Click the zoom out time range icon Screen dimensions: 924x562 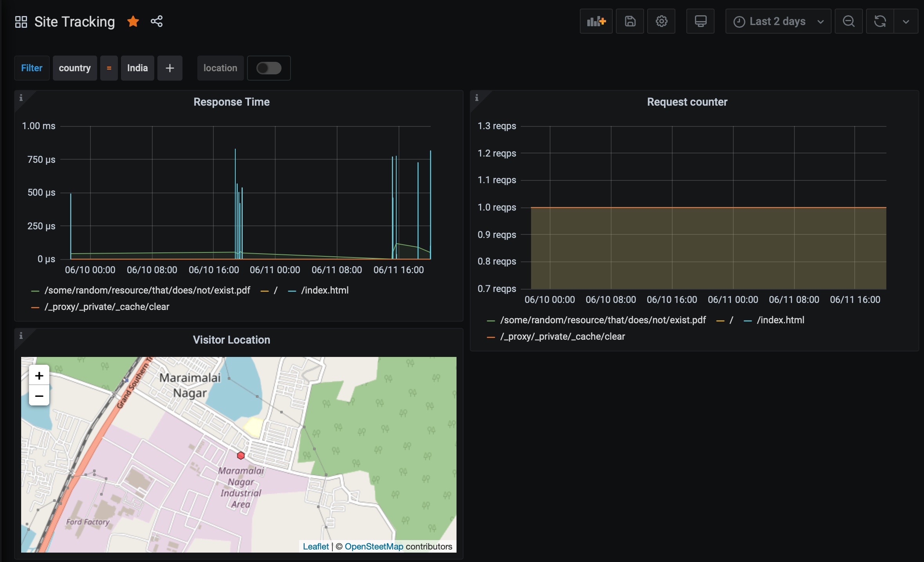848,21
